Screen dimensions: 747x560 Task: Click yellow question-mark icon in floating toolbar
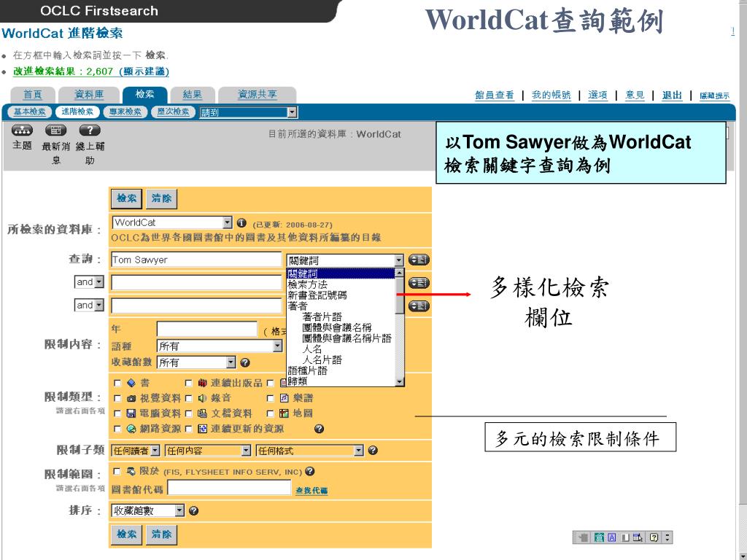click(654, 537)
